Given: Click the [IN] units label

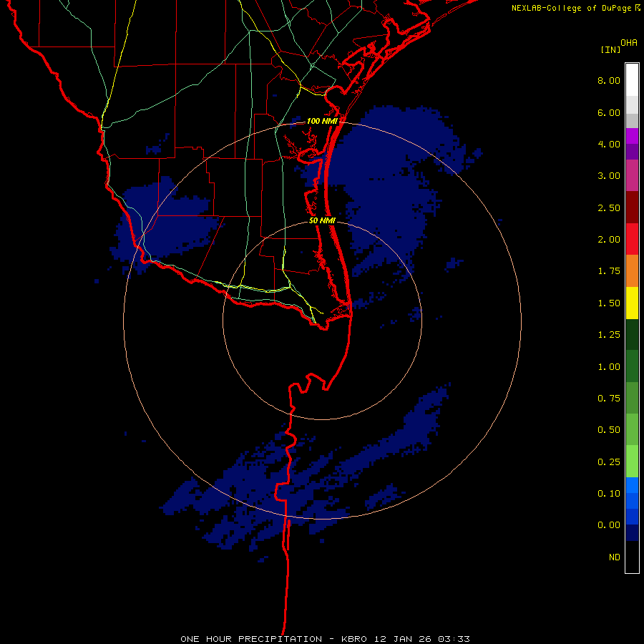Looking at the screenshot, I should pos(610,49).
